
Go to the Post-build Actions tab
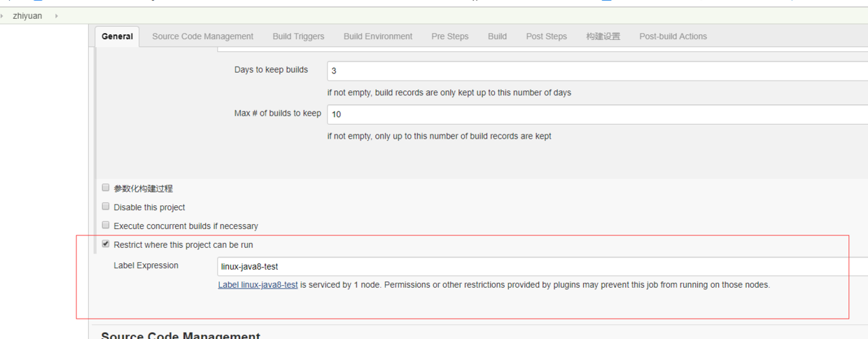pos(673,36)
